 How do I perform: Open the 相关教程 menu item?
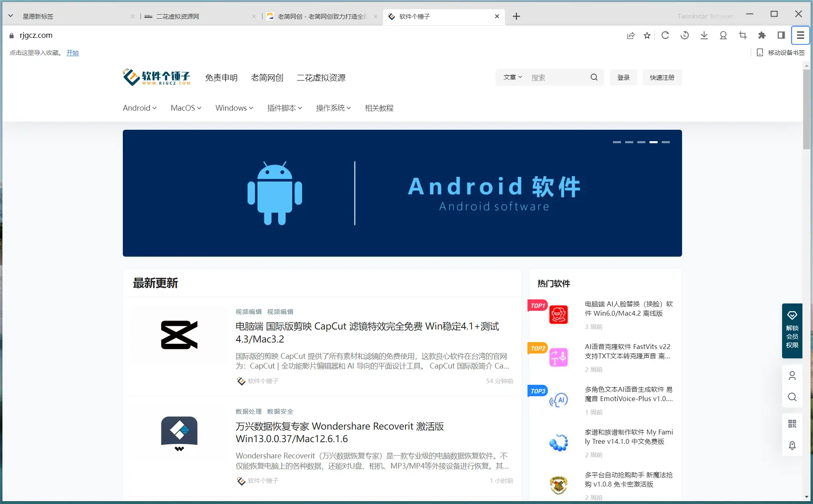tap(379, 108)
